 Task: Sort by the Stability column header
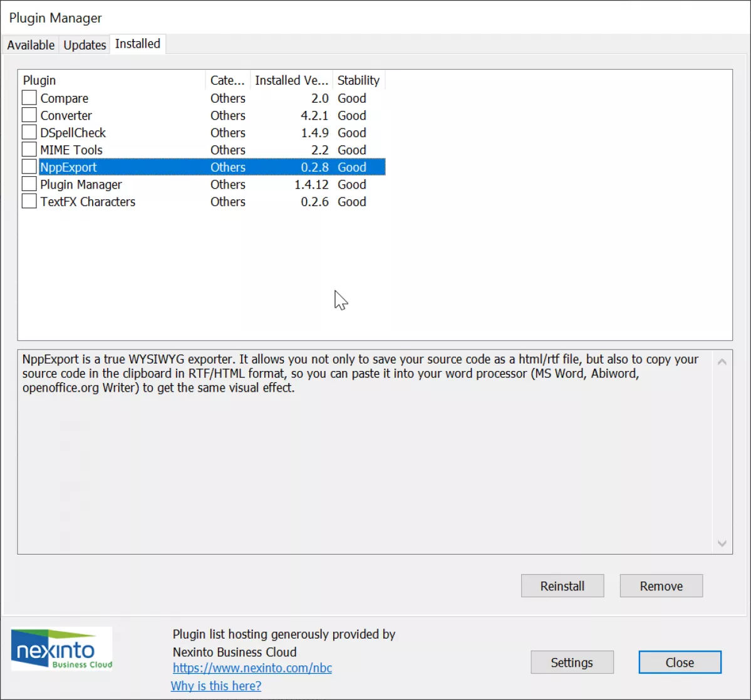tap(359, 80)
